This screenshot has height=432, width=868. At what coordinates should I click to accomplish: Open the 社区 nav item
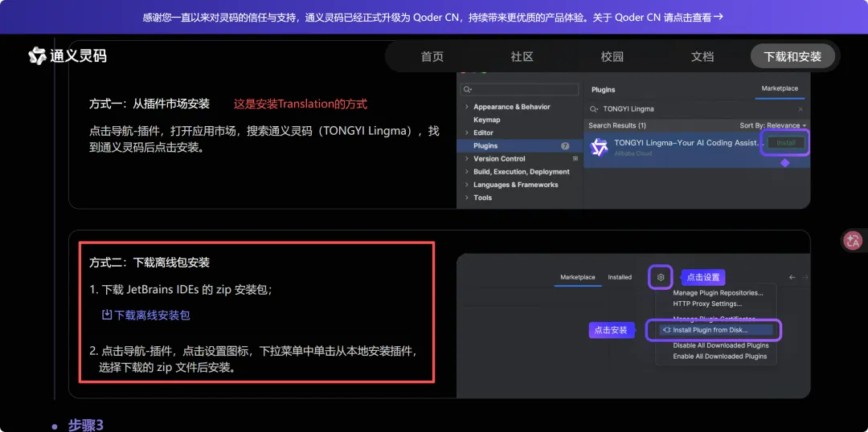click(522, 56)
